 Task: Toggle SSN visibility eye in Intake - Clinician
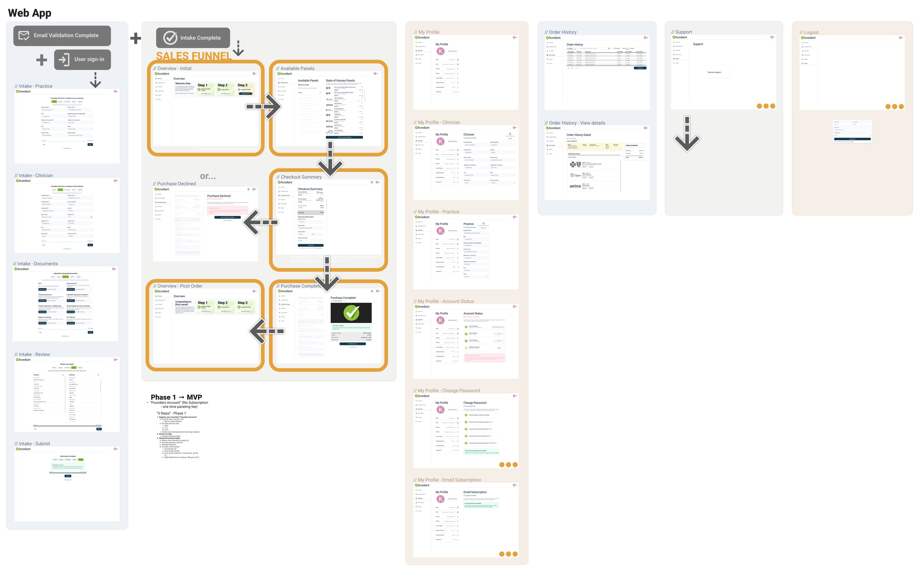coord(91,217)
